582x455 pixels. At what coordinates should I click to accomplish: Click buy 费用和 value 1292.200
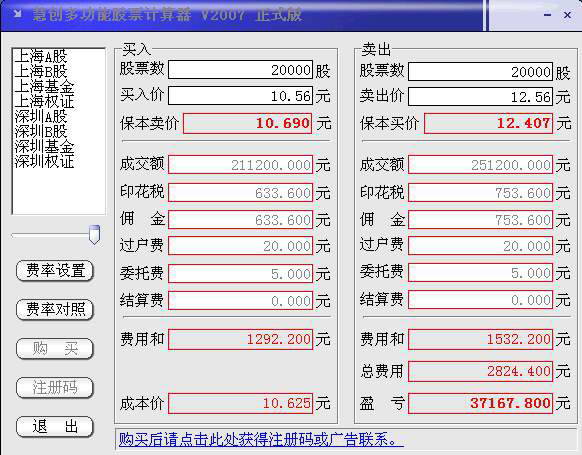click(x=241, y=339)
